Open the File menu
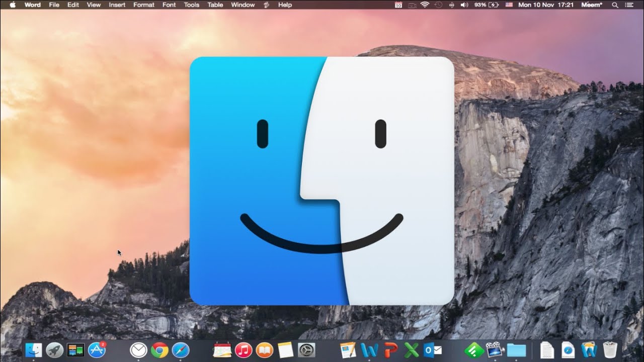Screen dimensions: 644x362 point(54,5)
